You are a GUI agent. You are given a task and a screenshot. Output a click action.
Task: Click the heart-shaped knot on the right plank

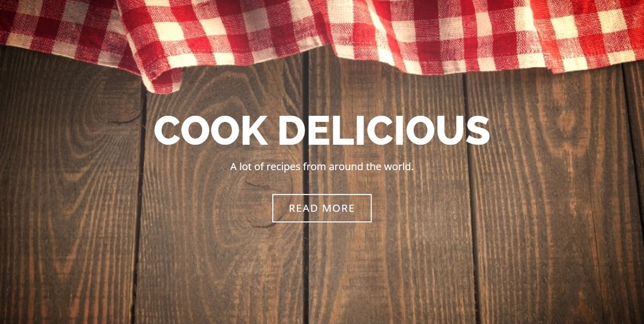pos(565,122)
